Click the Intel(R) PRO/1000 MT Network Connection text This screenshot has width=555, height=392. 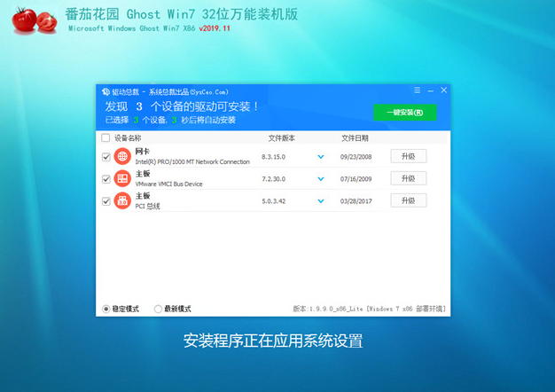click(x=192, y=161)
